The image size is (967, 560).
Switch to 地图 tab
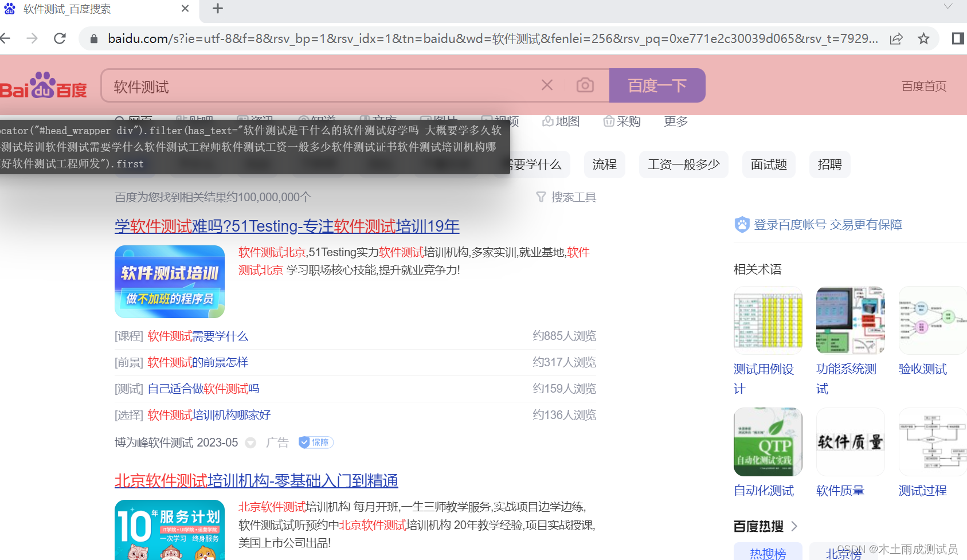(561, 122)
